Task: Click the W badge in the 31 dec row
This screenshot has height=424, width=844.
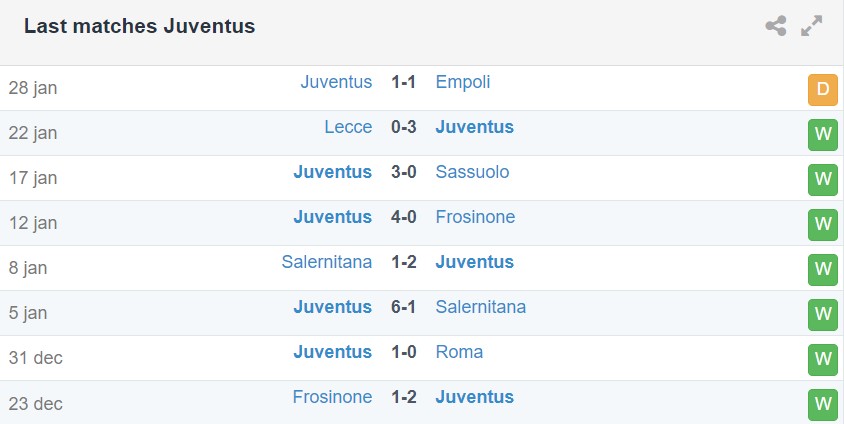Action: 822,360
